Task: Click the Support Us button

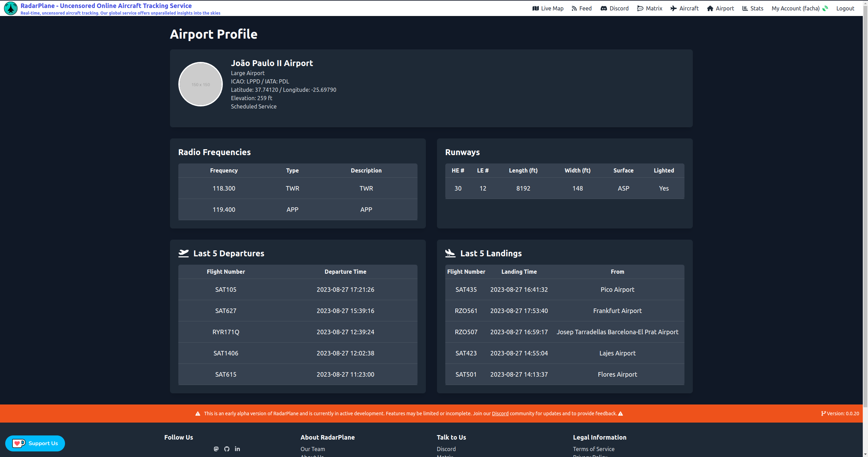Action: [x=35, y=443]
